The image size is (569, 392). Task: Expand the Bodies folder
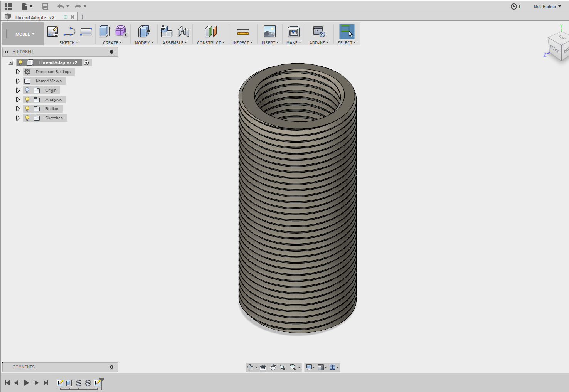(x=18, y=109)
